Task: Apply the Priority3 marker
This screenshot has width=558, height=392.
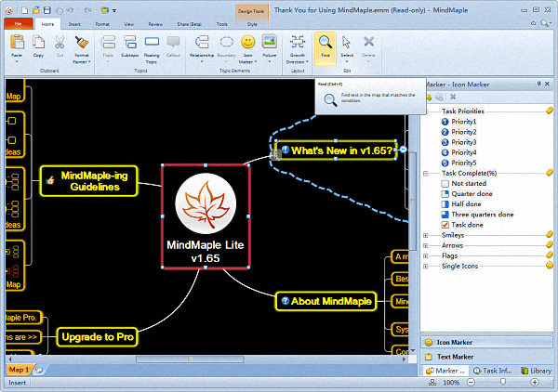Action: (x=445, y=142)
